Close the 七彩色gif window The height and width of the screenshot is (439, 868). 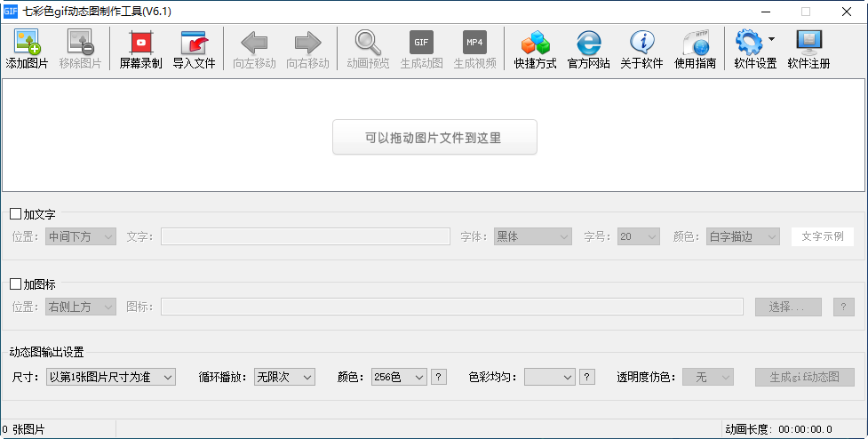click(x=847, y=12)
